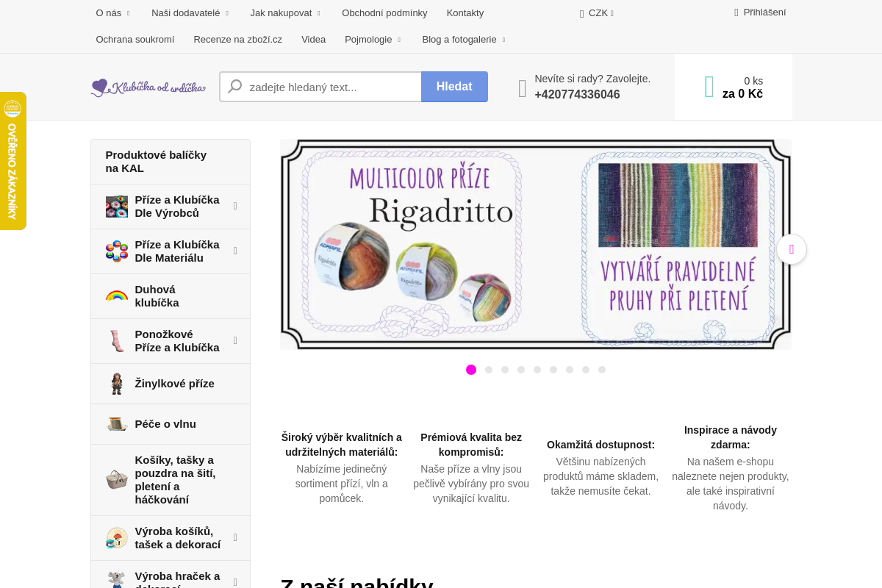Screen dimensions: 882x588
Task: Select the last carousel slide dot
Action: pyautogui.click(x=602, y=370)
